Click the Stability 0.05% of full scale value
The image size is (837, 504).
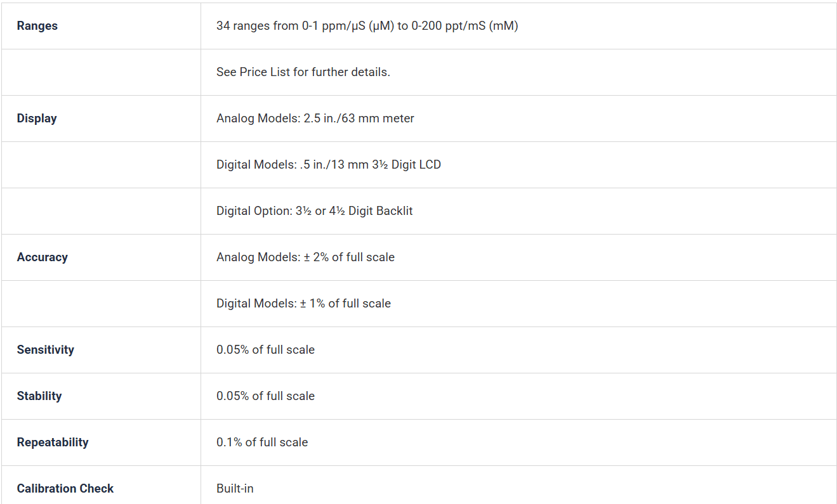point(265,396)
